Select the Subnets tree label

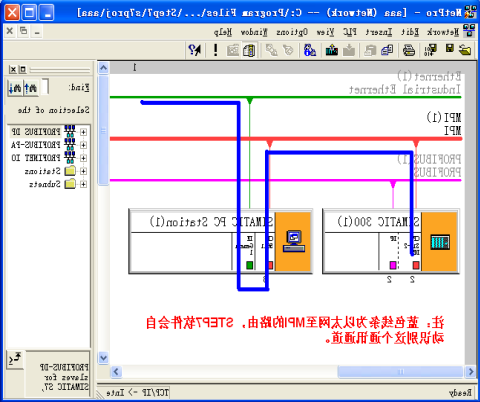click(x=45, y=184)
